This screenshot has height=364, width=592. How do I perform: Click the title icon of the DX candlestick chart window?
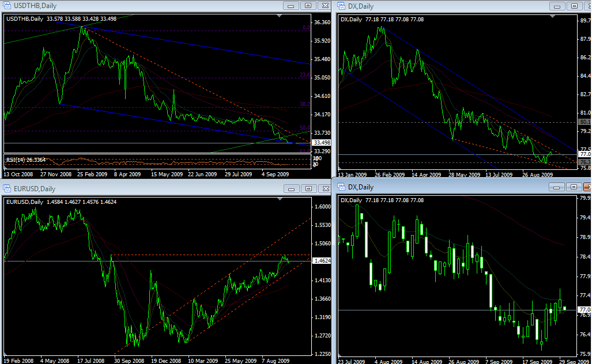click(341, 187)
